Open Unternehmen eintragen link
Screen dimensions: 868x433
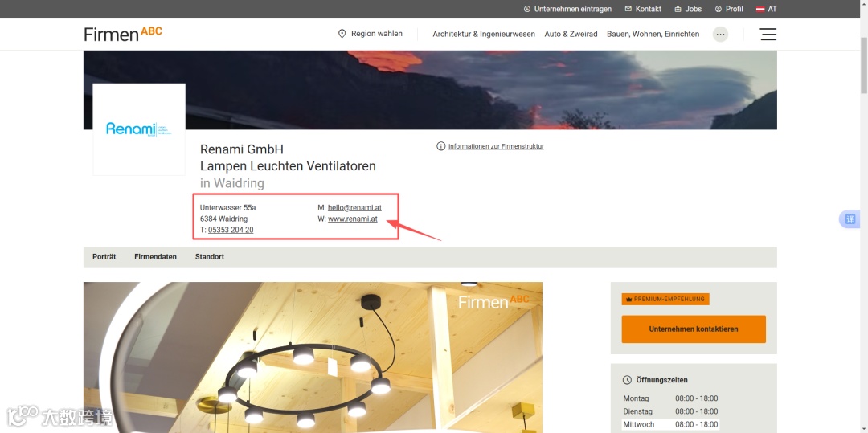pos(572,10)
